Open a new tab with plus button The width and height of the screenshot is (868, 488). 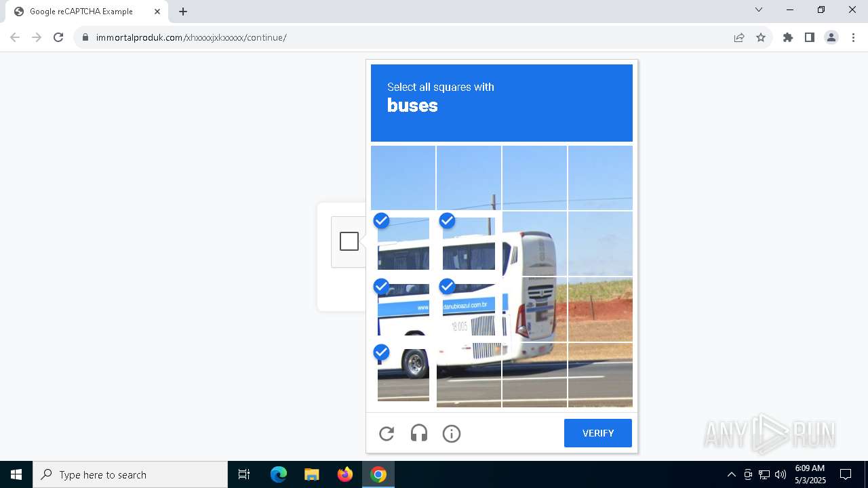(183, 12)
